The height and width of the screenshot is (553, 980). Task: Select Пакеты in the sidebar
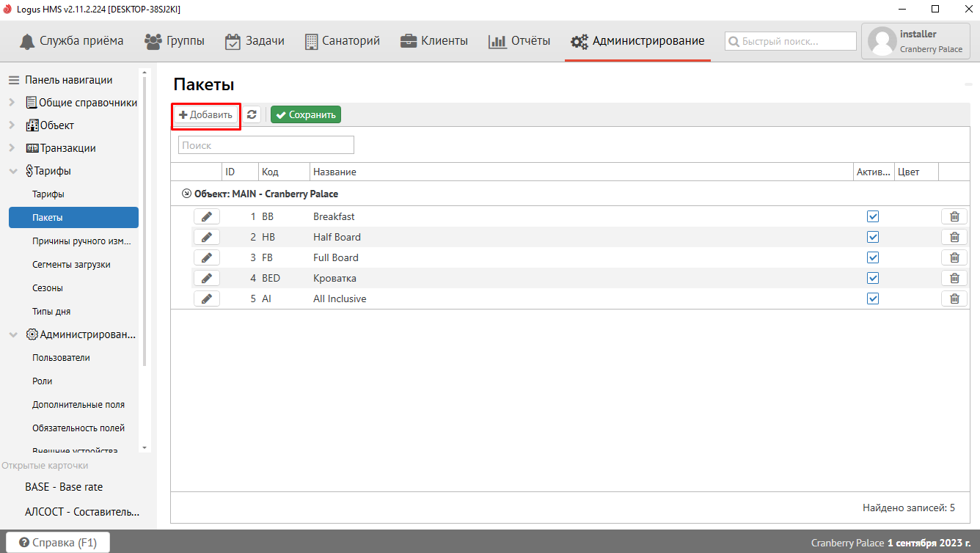(x=73, y=218)
